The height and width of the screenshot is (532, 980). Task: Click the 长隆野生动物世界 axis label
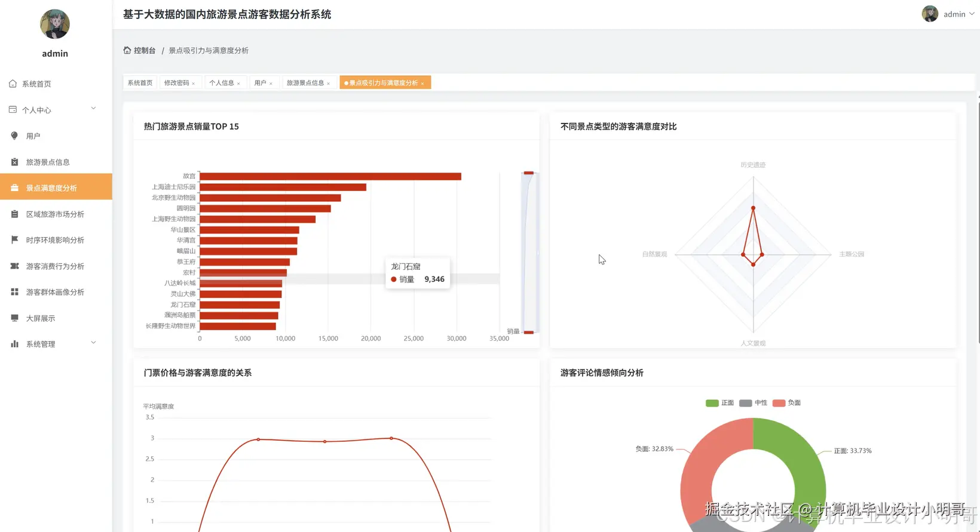click(x=170, y=326)
